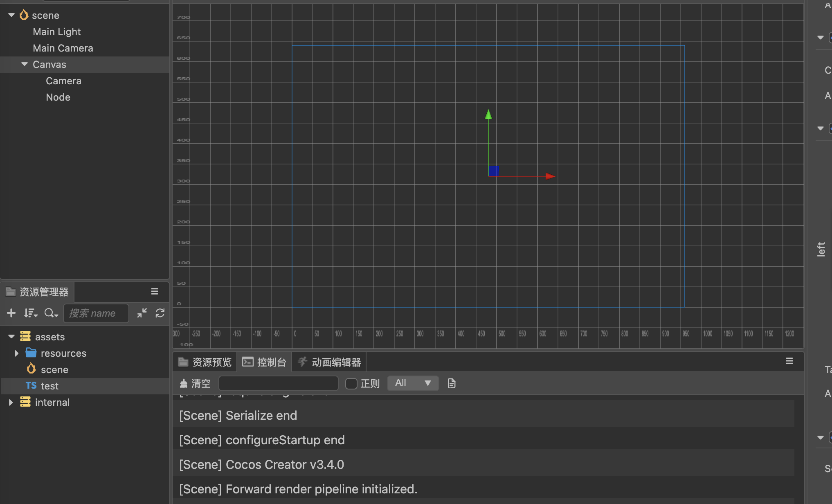
Task: Expand the resources folder
Action: tap(16, 353)
